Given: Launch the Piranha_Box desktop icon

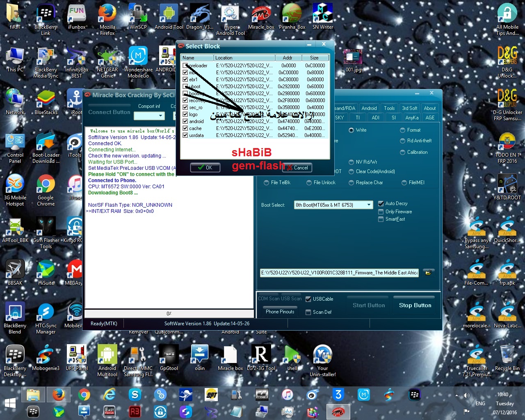Looking at the screenshot, I should point(292,17).
